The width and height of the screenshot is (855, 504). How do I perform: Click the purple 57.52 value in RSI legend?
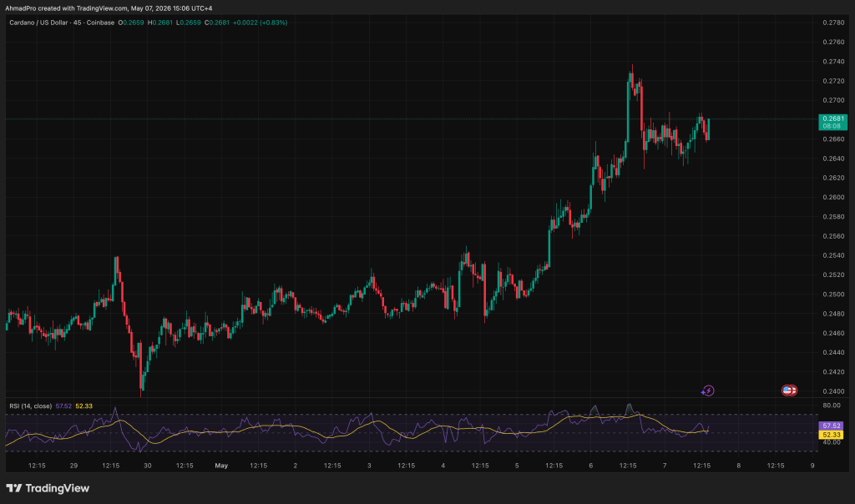click(63, 406)
